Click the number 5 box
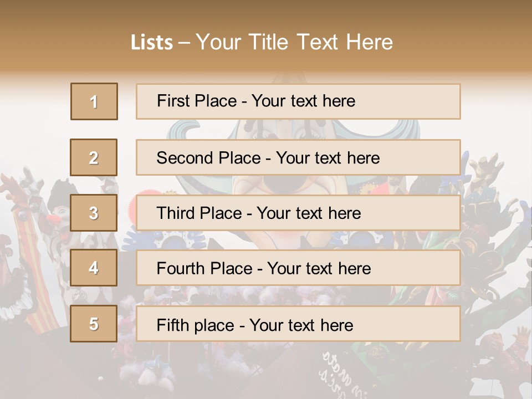 pos(94,323)
